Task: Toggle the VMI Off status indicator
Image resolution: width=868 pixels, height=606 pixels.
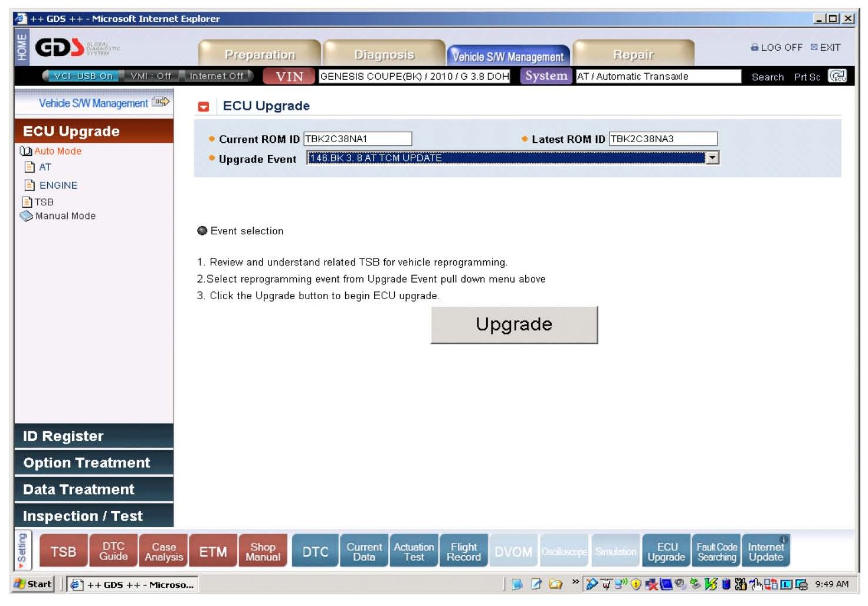Action: coord(150,76)
